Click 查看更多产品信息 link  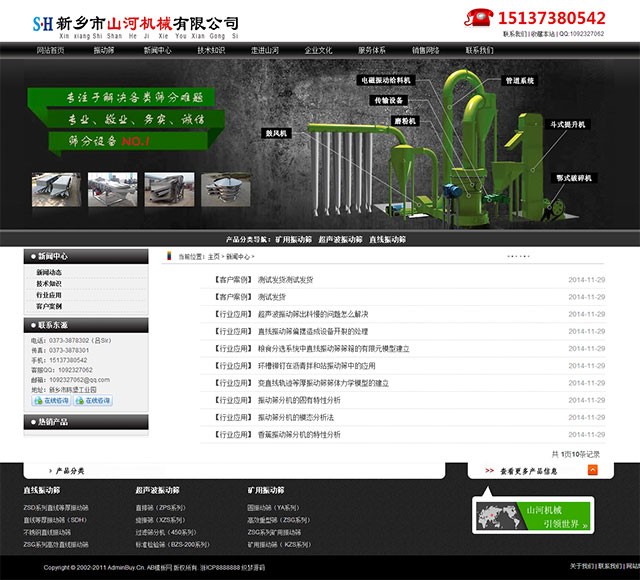click(528, 471)
